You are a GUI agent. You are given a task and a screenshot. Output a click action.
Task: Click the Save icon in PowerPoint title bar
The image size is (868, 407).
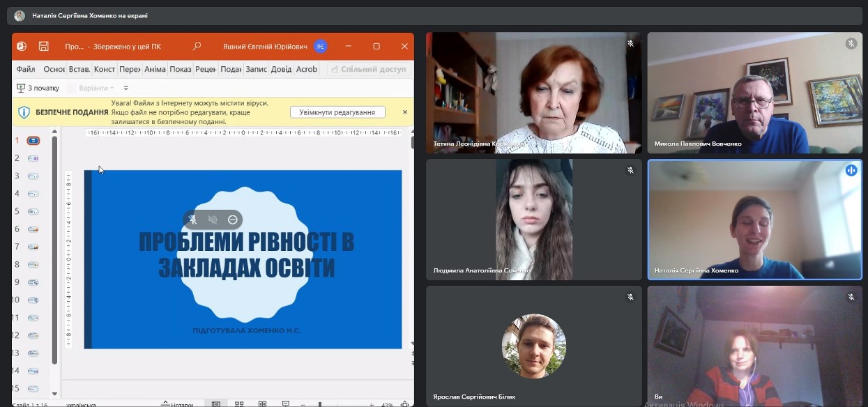pos(44,47)
